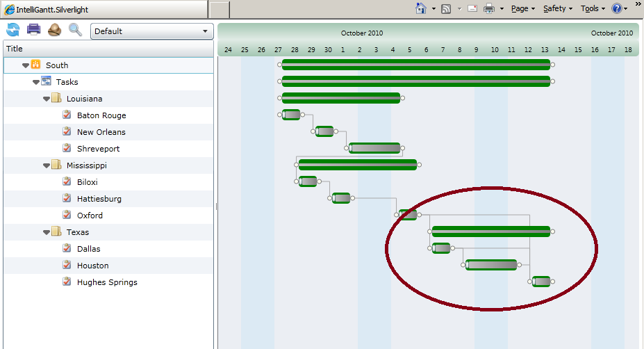
Task: Open the dropdown arrow next to the Home icon
Action: (x=434, y=8)
